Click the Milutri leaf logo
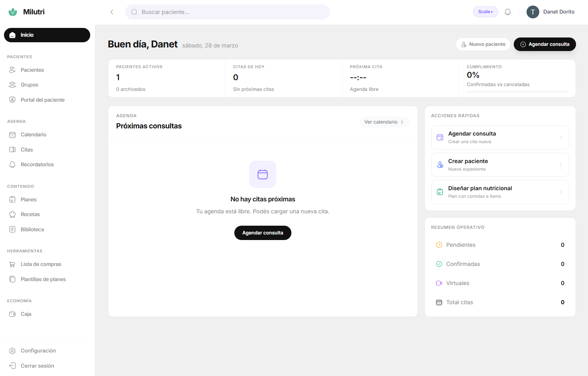 pyautogui.click(x=13, y=12)
